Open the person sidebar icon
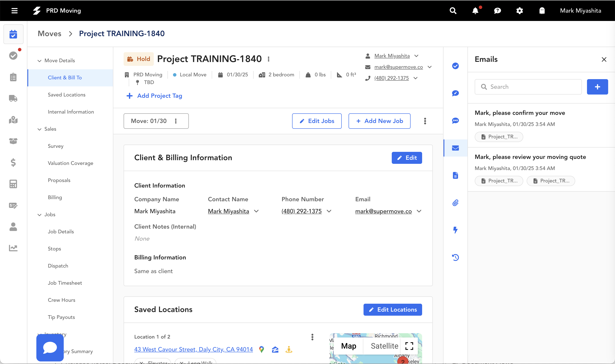Screen dimensions: 615x364 (13, 227)
